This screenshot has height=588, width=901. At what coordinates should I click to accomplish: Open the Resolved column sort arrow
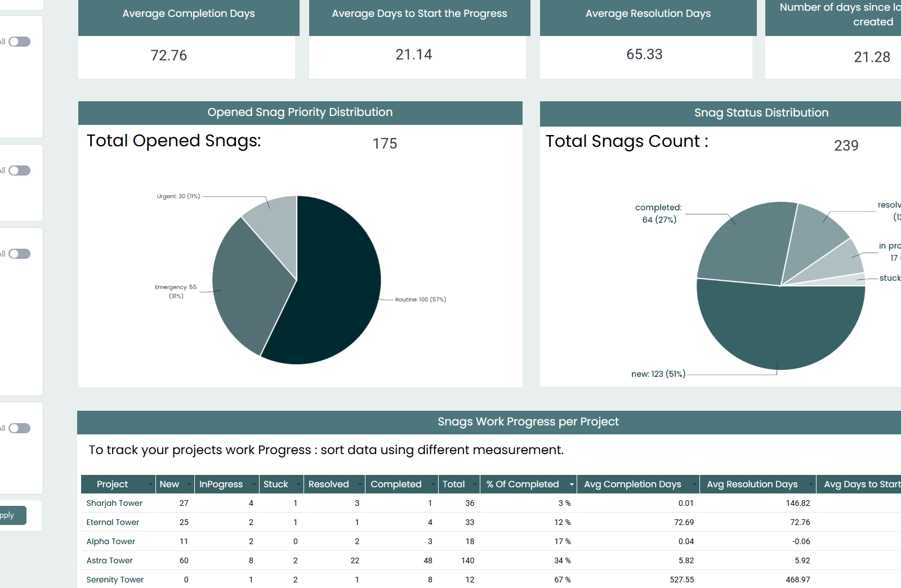[x=359, y=484]
